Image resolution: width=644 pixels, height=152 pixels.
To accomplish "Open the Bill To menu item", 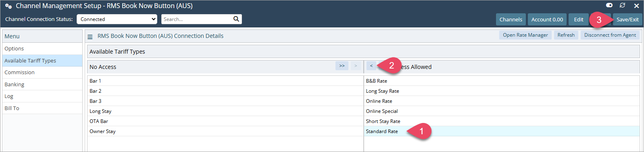I will 42,108.
